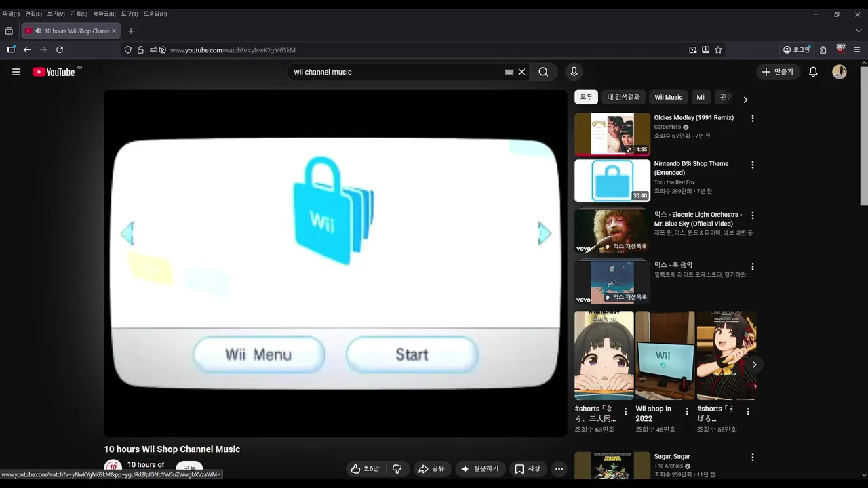This screenshot has width=868, height=488.
Task: Open options menu for Sugar, Sugar video
Action: point(752,457)
